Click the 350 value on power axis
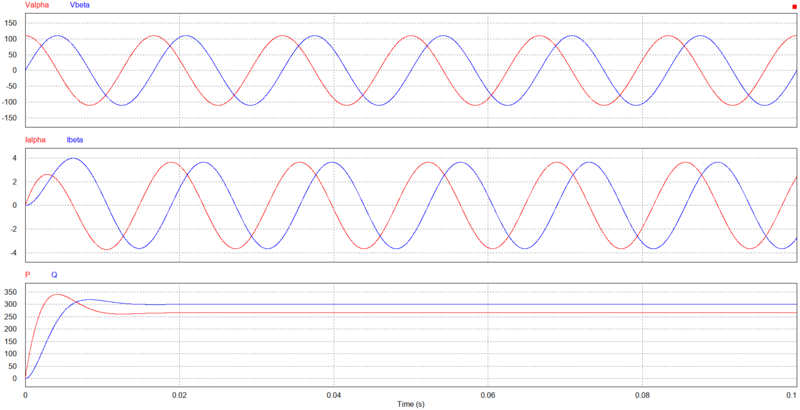Viewport: 800px width, 410px height. [12, 292]
